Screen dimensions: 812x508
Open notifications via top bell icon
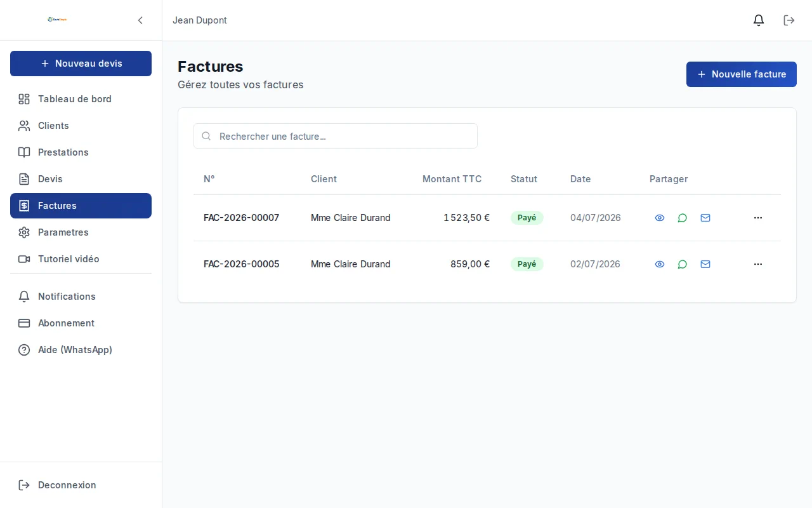(759, 20)
